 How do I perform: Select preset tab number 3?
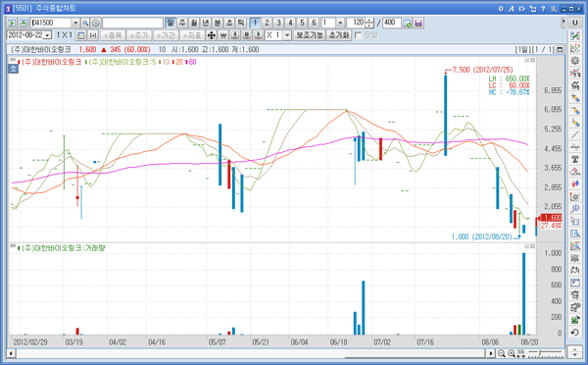pos(278,23)
